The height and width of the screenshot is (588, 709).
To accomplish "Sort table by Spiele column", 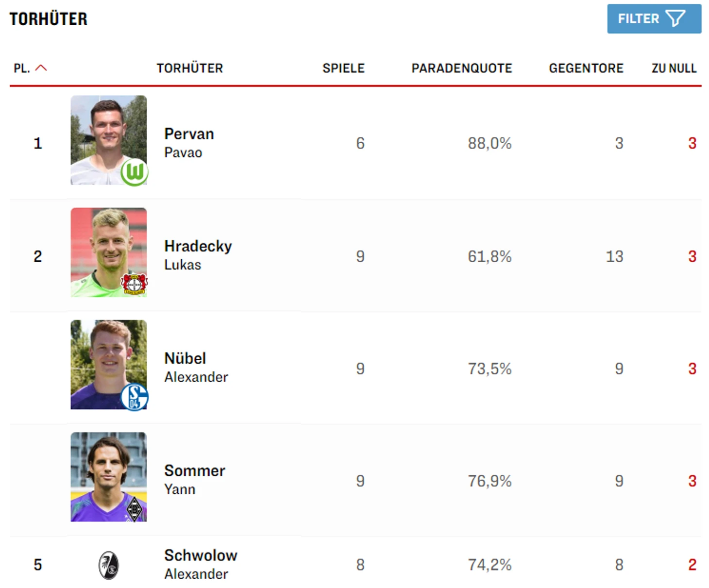I will pos(343,68).
